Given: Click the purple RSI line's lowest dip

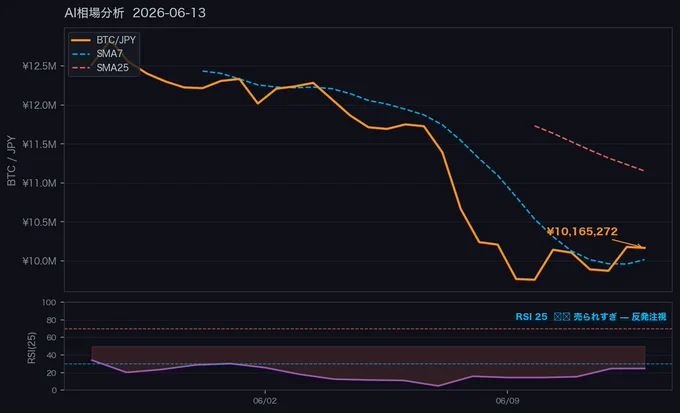Looking at the screenshot, I should 438,386.
